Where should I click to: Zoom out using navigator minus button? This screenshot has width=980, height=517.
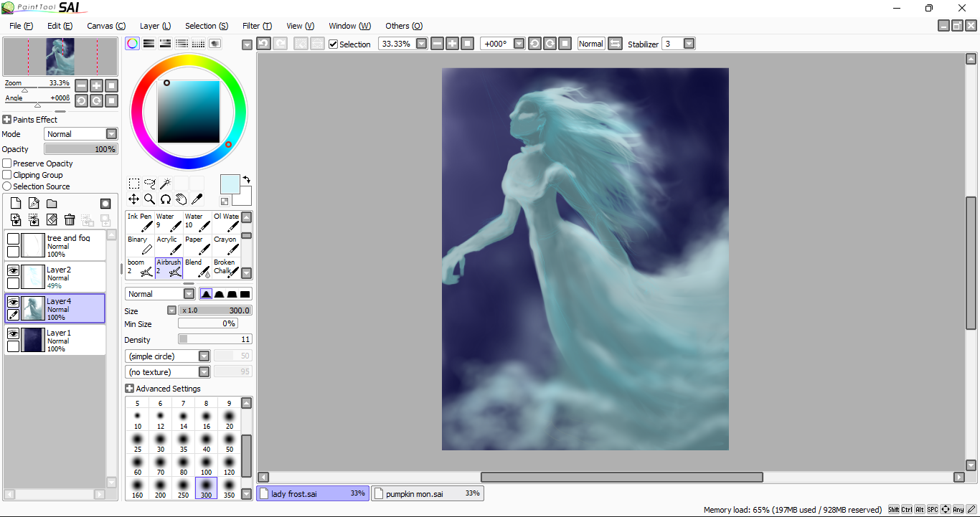click(81, 85)
